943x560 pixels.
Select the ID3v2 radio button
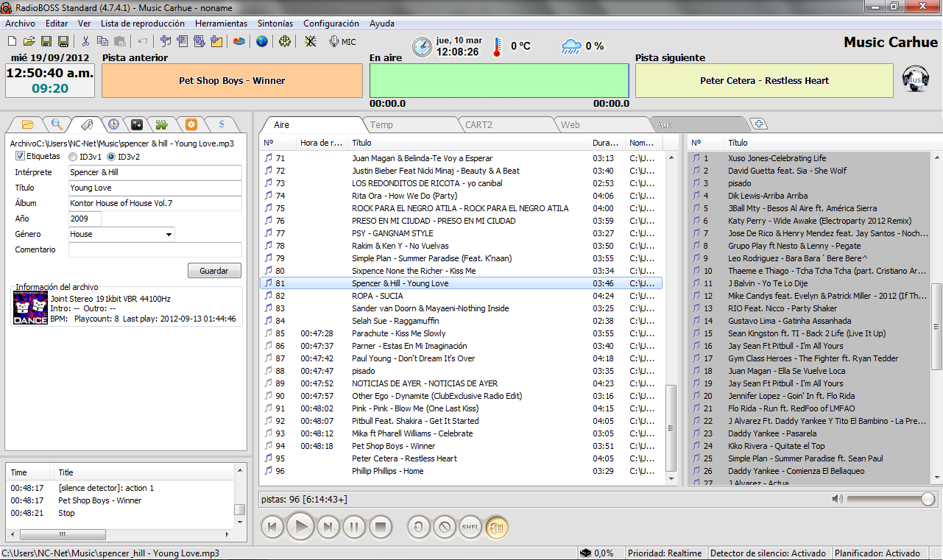click(x=112, y=157)
